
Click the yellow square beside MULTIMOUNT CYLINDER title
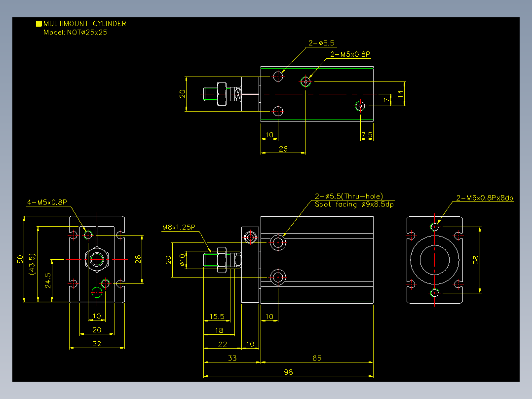[38, 24]
